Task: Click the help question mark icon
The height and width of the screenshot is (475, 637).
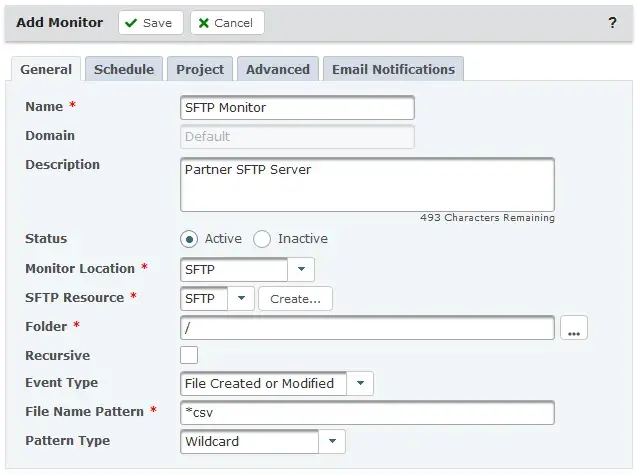Action: coord(612,23)
